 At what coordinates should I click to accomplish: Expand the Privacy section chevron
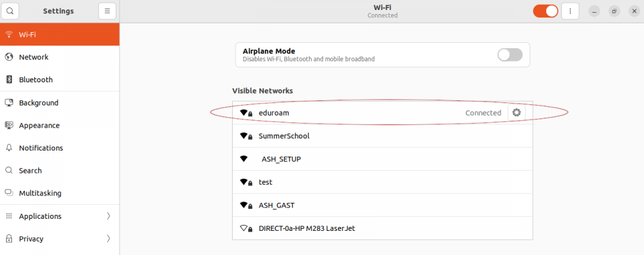[x=108, y=238]
